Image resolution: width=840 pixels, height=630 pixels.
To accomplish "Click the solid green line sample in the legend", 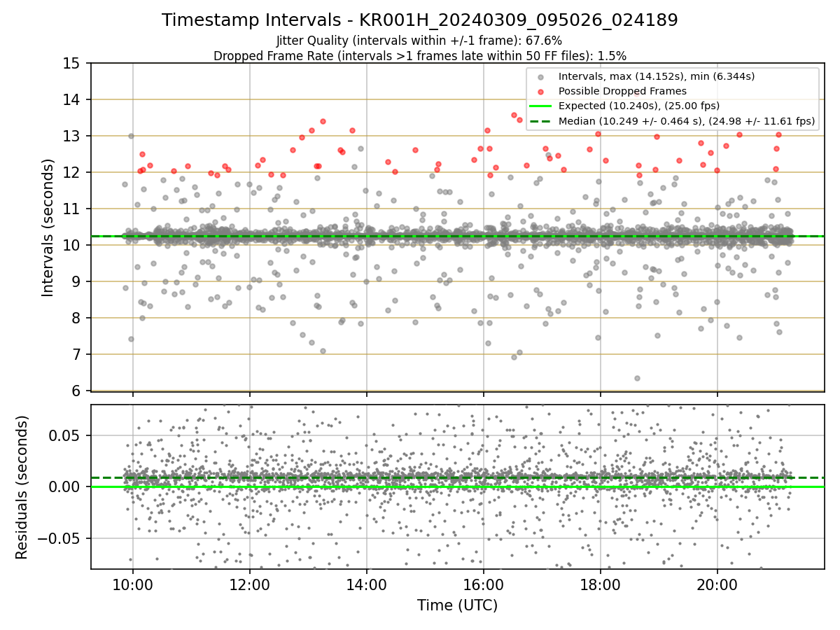I will [542, 106].
